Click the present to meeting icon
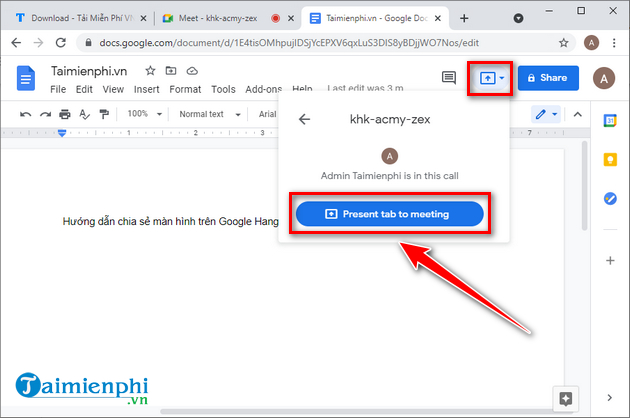 pyautogui.click(x=488, y=78)
